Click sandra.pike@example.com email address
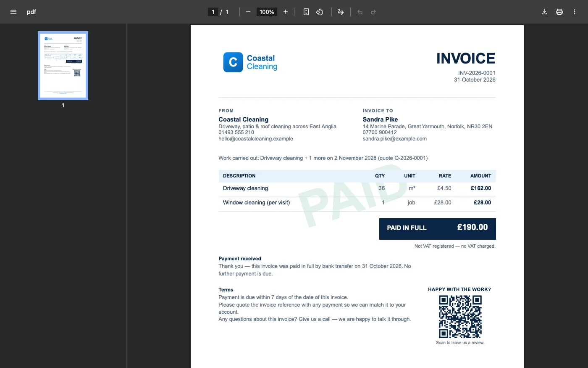588x368 pixels. [395, 139]
